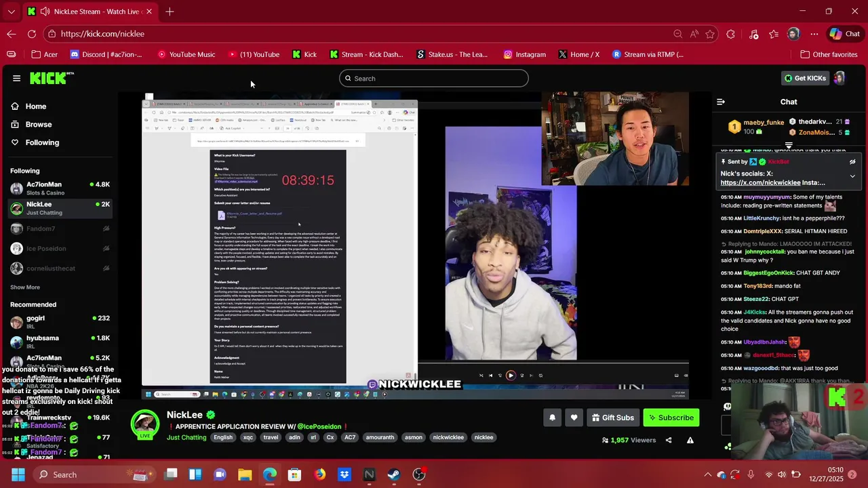The width and height of the screenshot is (868, 488).
Task: Open the Kick user avatar menu
Action: (x=840, y=78)
